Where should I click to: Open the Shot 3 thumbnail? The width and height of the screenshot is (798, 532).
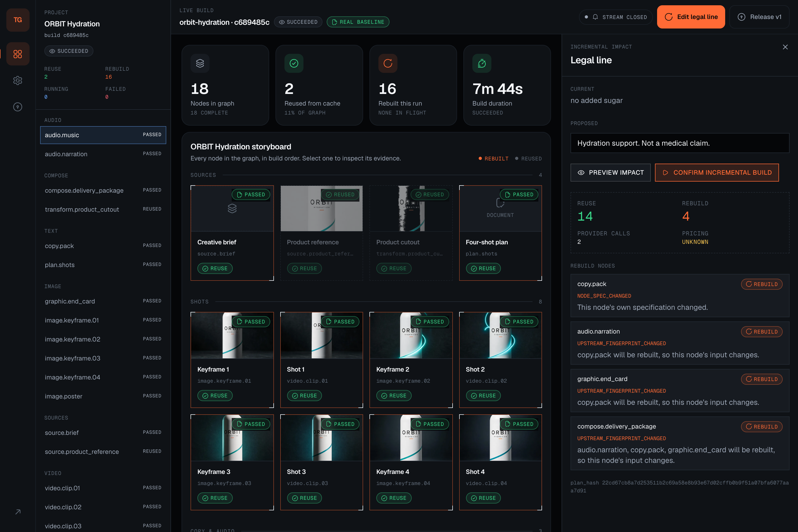tap(321, 438)
